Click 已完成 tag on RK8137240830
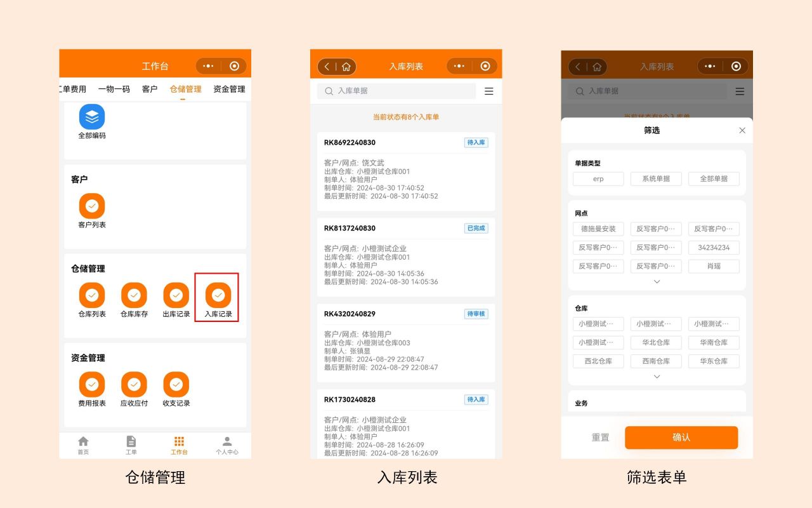Screen dimensions: 812x508 tap(476, 229)
